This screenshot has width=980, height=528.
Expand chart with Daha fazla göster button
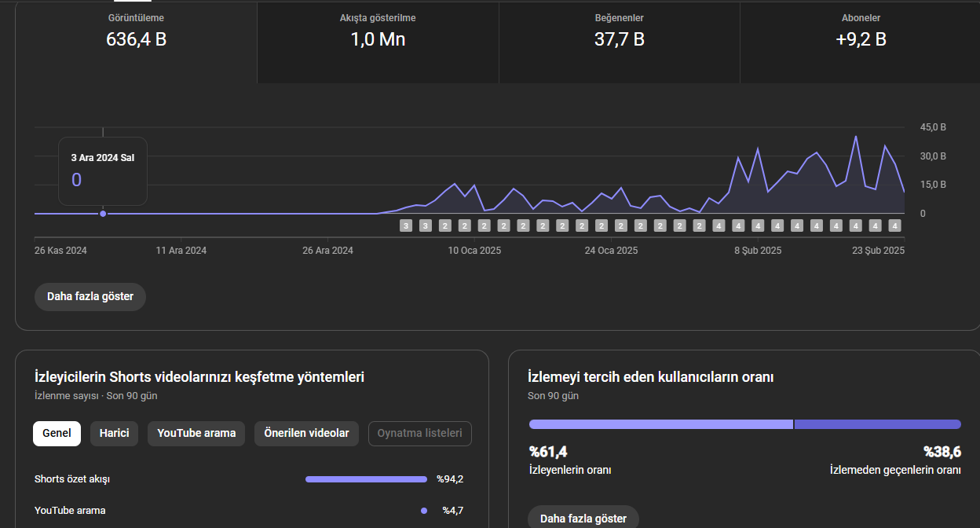tap(90, 297)
